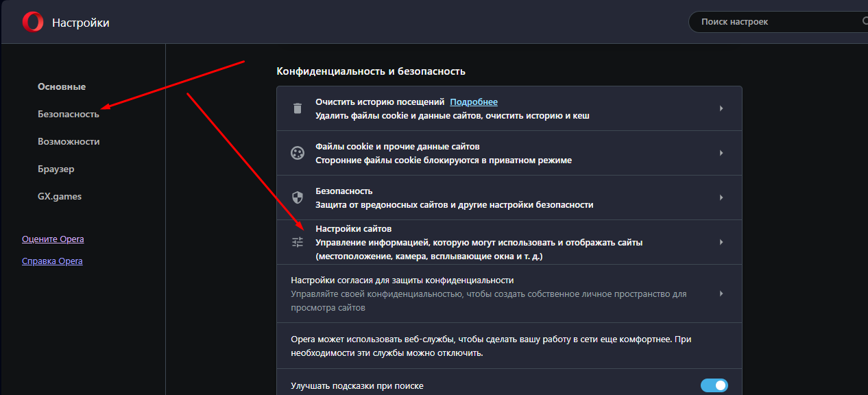The image size is (868, 395).
Task: Click the cookie icon in the cookies row
Action: [x=297, y=153]
